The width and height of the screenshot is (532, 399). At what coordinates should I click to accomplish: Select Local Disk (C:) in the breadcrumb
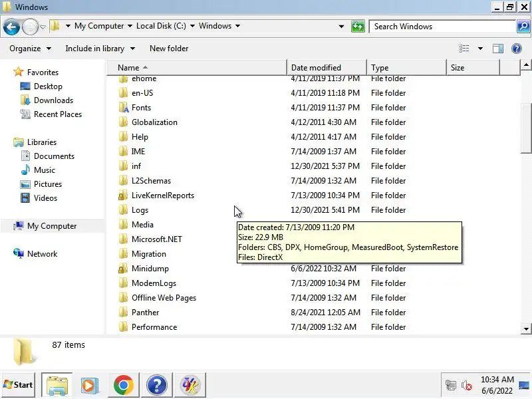click(161, 26)
